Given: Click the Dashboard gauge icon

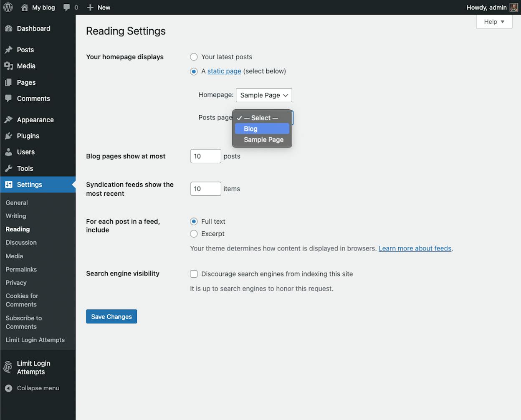Looking at the screenshot, I should click(x=8, y=28).
